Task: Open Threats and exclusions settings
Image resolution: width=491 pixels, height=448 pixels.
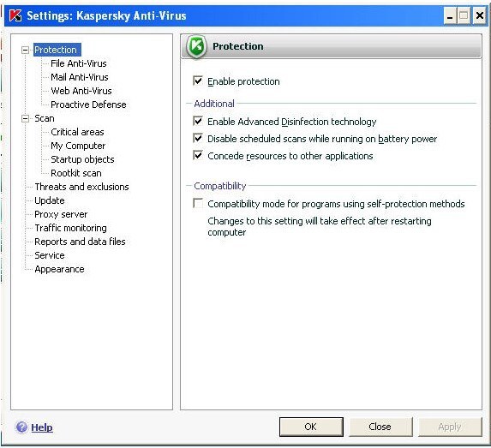Action: 81,187
